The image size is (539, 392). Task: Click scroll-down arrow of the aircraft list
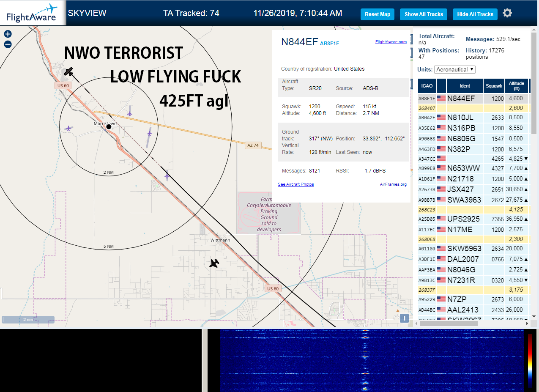coord(534,316)
